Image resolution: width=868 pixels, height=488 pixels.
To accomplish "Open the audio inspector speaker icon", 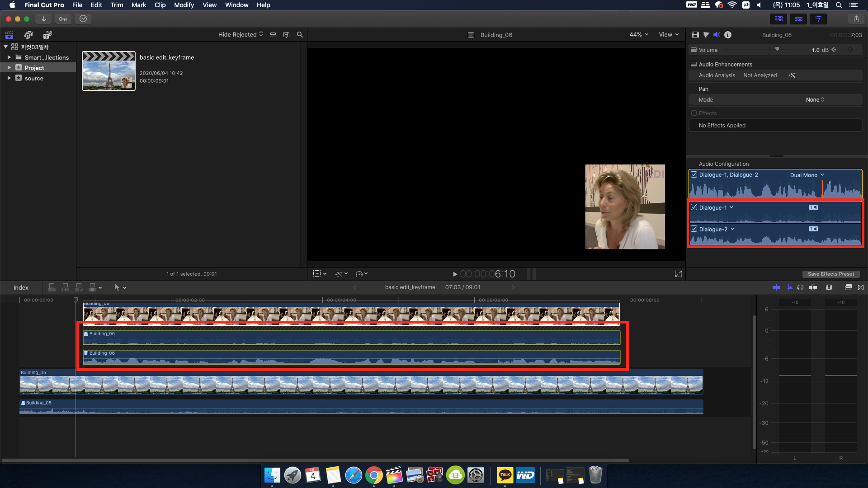I will (x=717, y=35).
